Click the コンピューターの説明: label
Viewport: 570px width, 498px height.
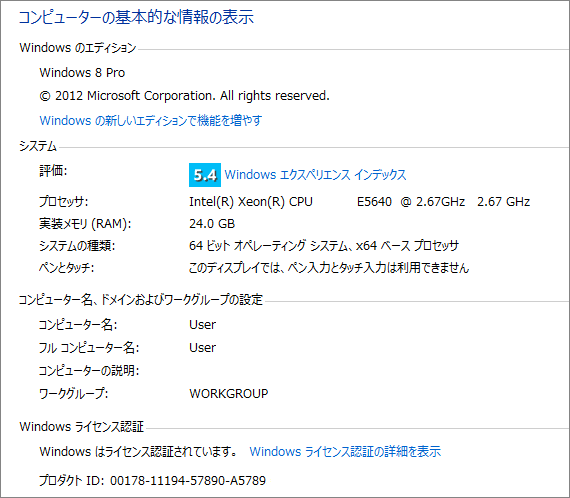89,371
